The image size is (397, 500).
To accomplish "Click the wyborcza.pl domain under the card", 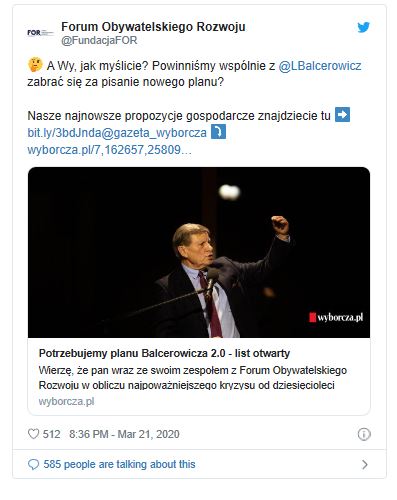I will tap(66, 401).
